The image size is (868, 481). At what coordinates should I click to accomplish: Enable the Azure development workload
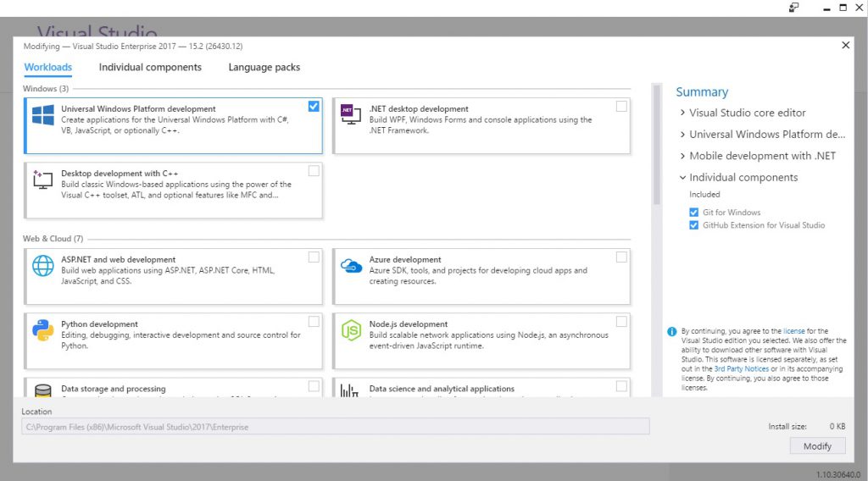click(x=621, y=257)
